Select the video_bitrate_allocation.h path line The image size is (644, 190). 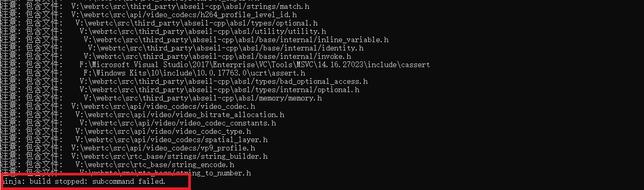click(x=142, y=115)
